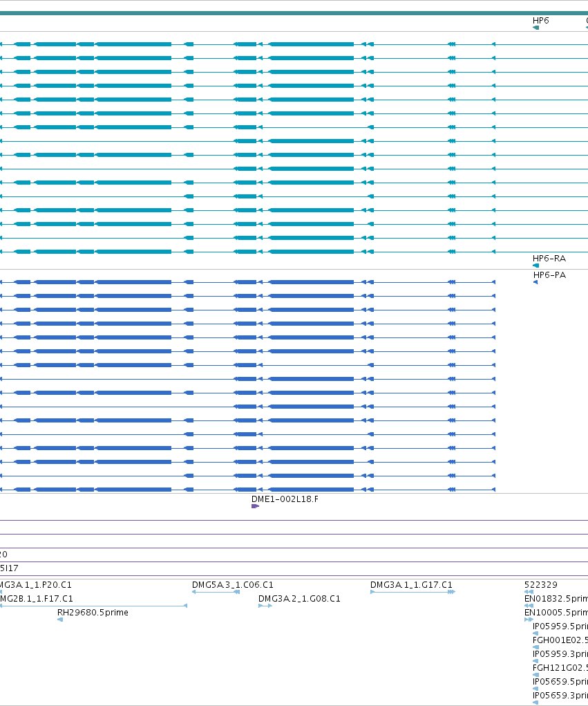Click the 522329 feature arrow glyph
Screen dimensions: 588x706
529,592
